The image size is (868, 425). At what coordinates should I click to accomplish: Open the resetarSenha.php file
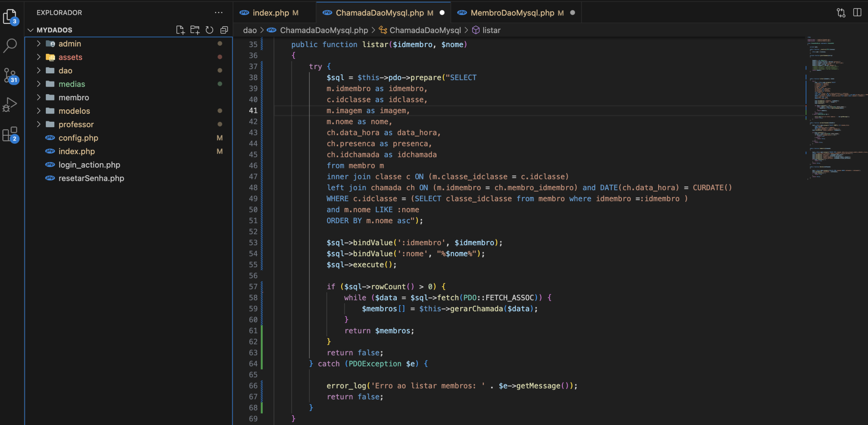click(92, 178)
